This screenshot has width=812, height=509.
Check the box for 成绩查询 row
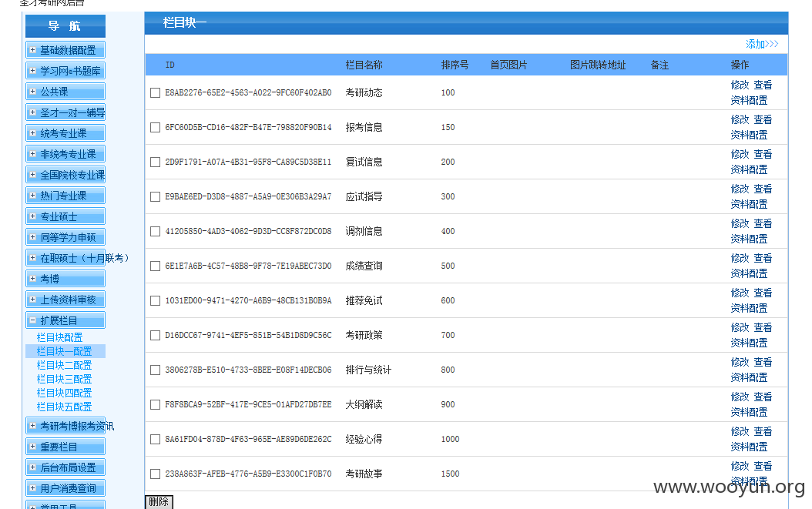pyautogui.click(x=155, y=266)
